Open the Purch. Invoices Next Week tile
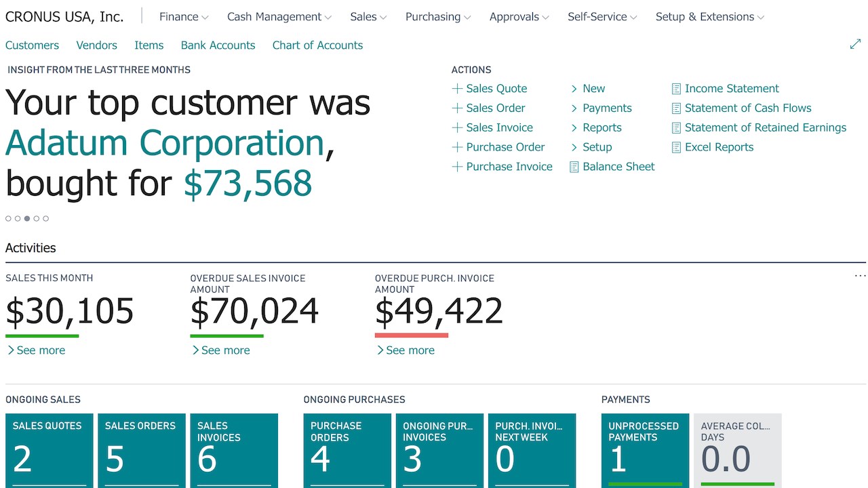This screenshot has height=488, width=868. coord(532,451)
